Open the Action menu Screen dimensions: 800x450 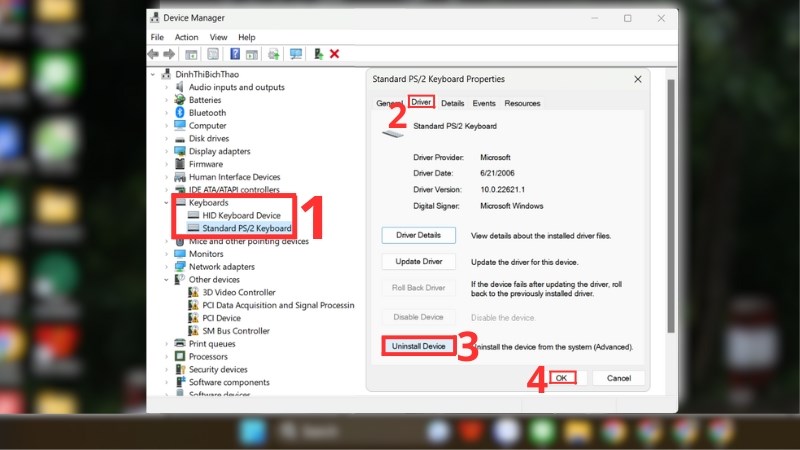click(x=187, y=37)
